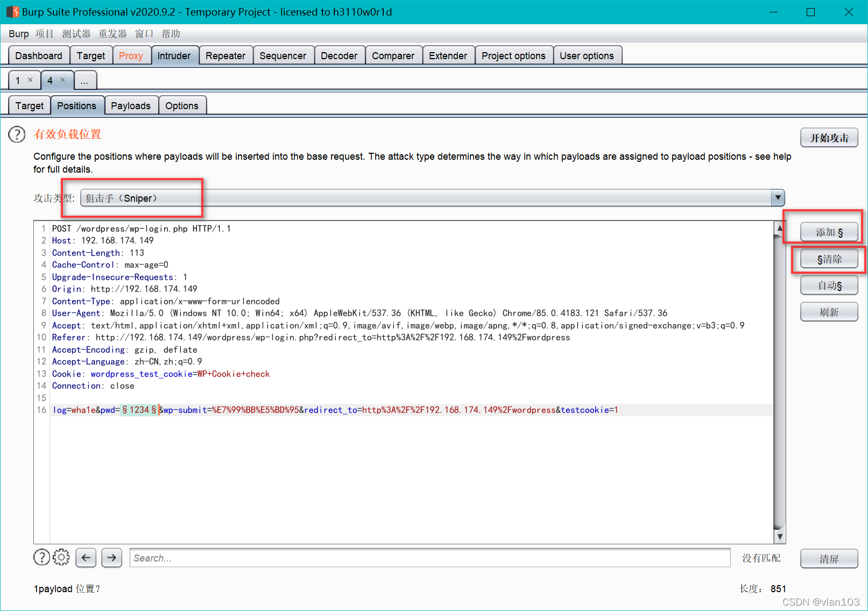
Task: Click the 自动§ auto markers button
Action: [x=829, y=286]
